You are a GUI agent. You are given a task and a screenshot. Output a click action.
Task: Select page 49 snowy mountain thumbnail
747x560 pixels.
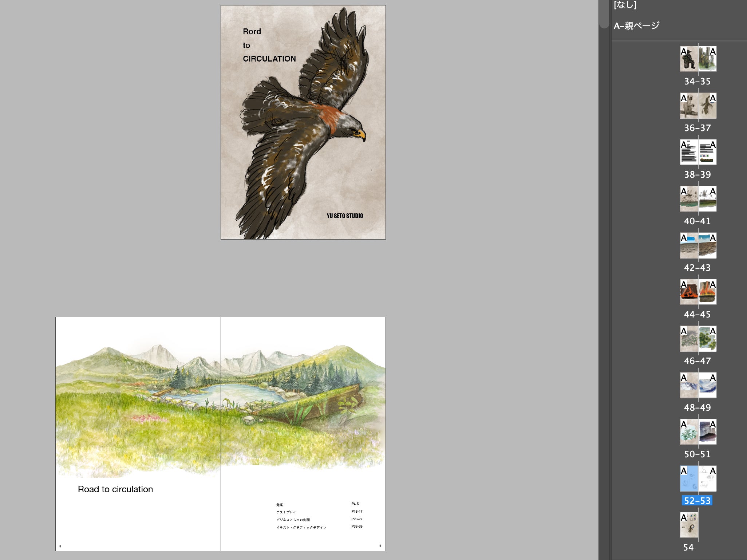tap(708, 385)
